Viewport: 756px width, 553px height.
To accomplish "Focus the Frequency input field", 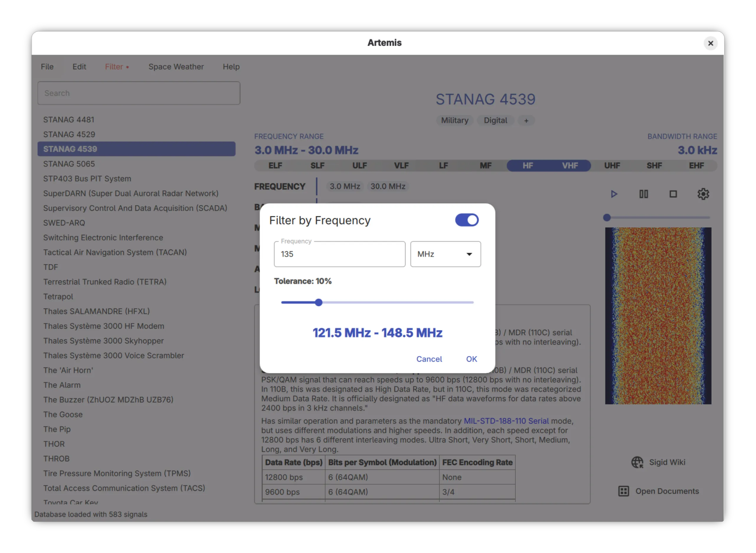I will (340, 254).
